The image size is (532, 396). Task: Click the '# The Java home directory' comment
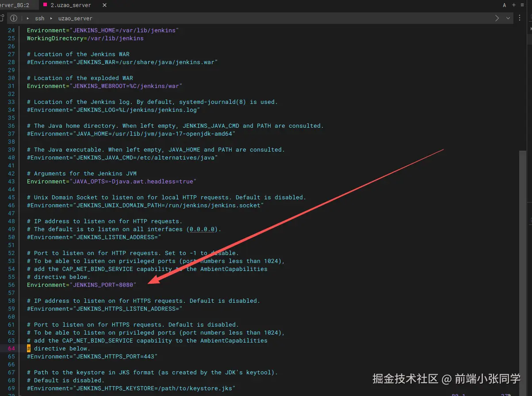[176, 126]
